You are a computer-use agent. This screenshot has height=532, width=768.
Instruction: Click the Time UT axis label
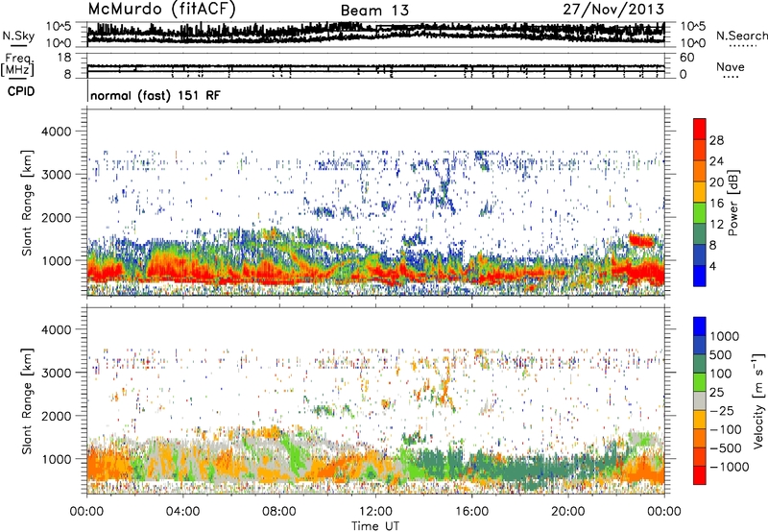pos(375,526)
